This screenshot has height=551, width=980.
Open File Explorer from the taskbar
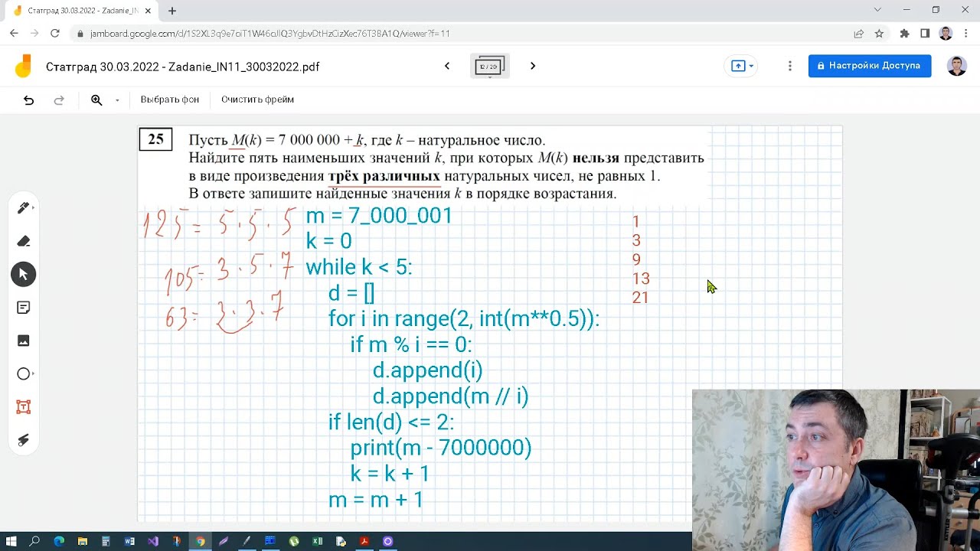click(x=83, y=541)
